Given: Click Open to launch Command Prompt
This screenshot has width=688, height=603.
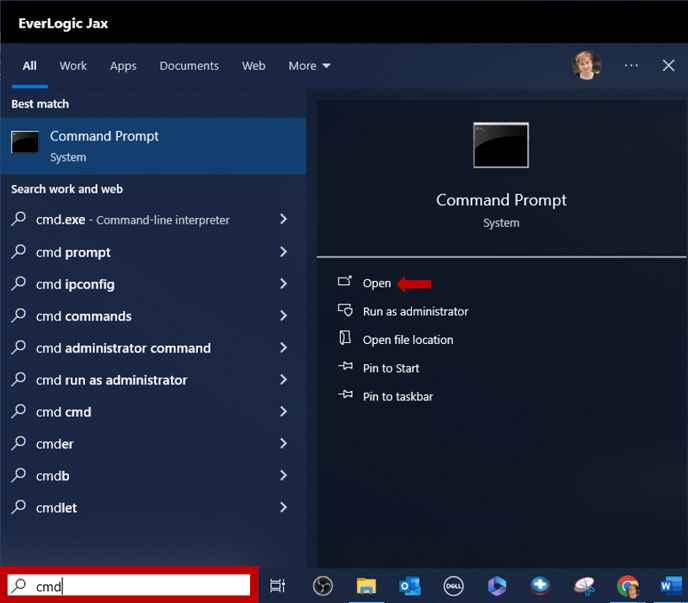Looking at the screenshot, I should 376,283.
